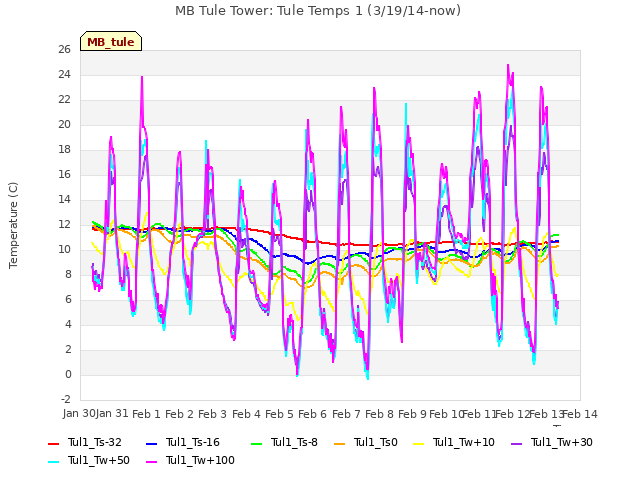Click the Feb 6 x-axis tick label
Screen dimensions: 640x480
pos(312,414)
